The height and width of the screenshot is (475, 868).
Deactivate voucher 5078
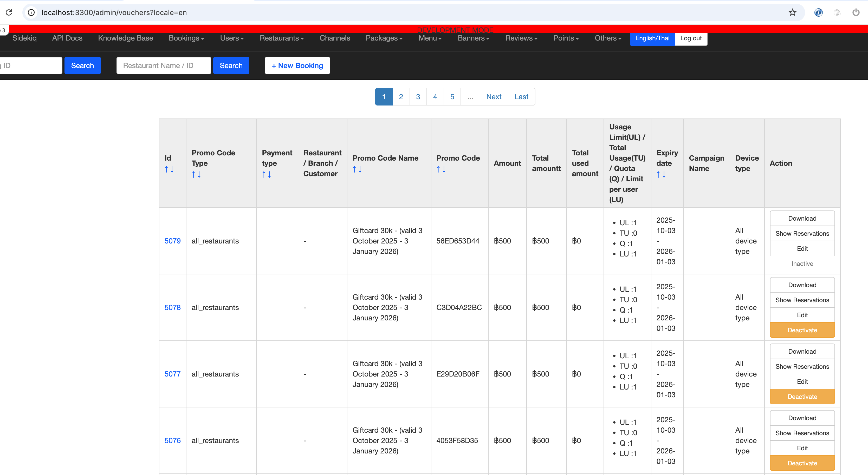click(802, 330)
